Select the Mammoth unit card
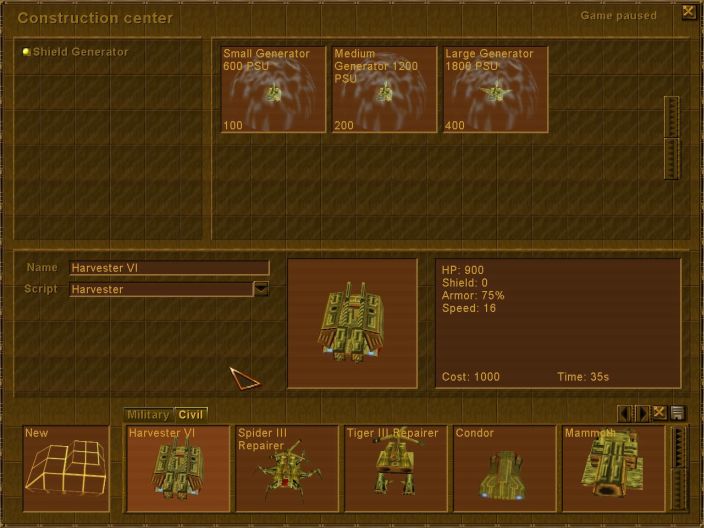 tap(614, 468)
